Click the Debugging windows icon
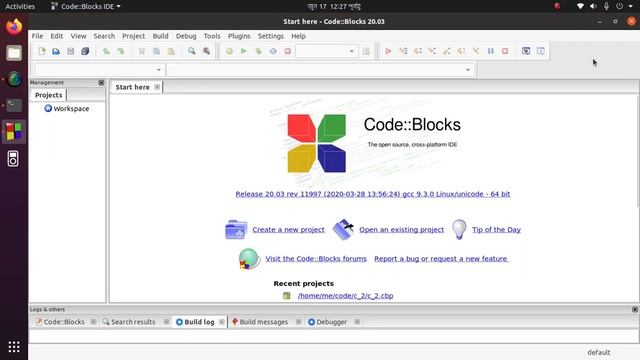 click(526, 51)
